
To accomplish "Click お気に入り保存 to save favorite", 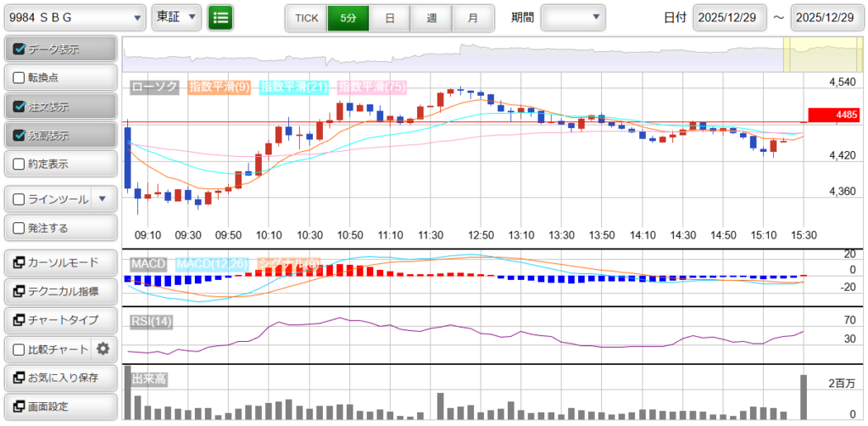I will click(59, 377).
